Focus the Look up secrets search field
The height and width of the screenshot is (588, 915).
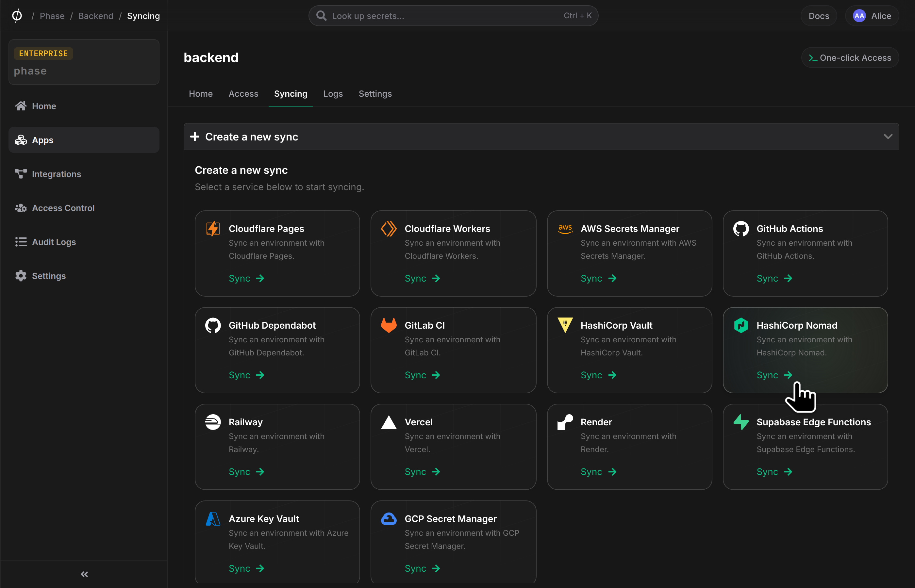tap(453, 16)
